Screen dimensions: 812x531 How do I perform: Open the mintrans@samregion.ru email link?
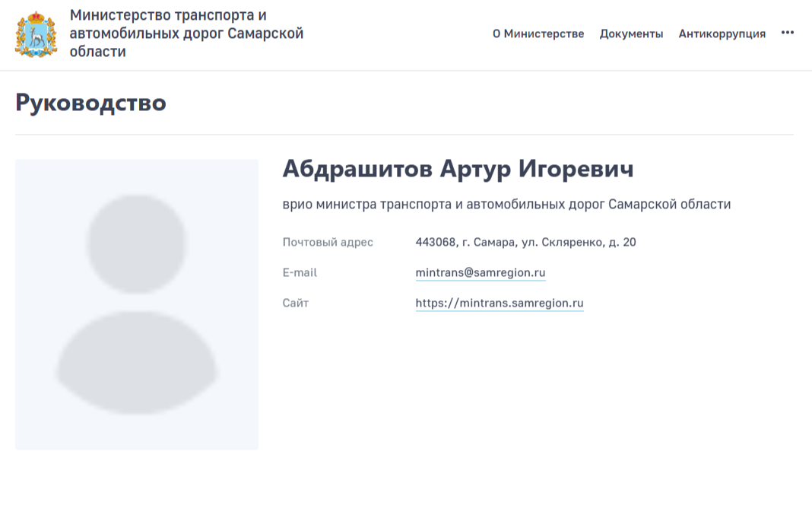(x=481, y=272)
